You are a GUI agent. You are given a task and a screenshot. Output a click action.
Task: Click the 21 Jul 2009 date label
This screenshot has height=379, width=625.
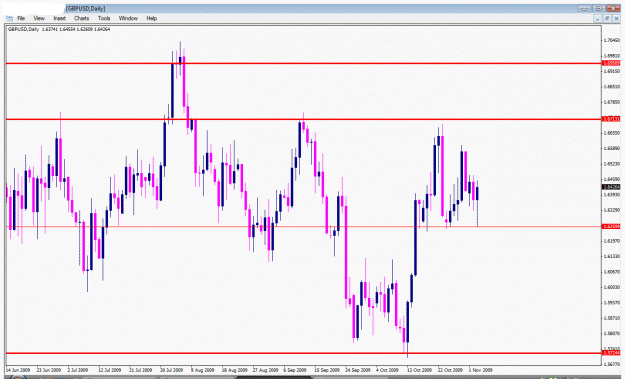click(141, 370)
